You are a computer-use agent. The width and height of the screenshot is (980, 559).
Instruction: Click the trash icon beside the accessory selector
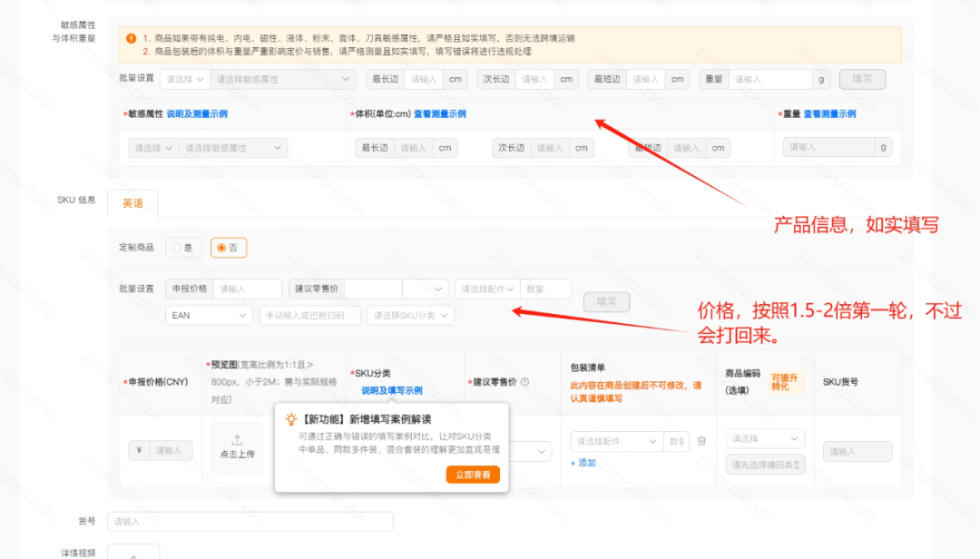click(701, 441)
